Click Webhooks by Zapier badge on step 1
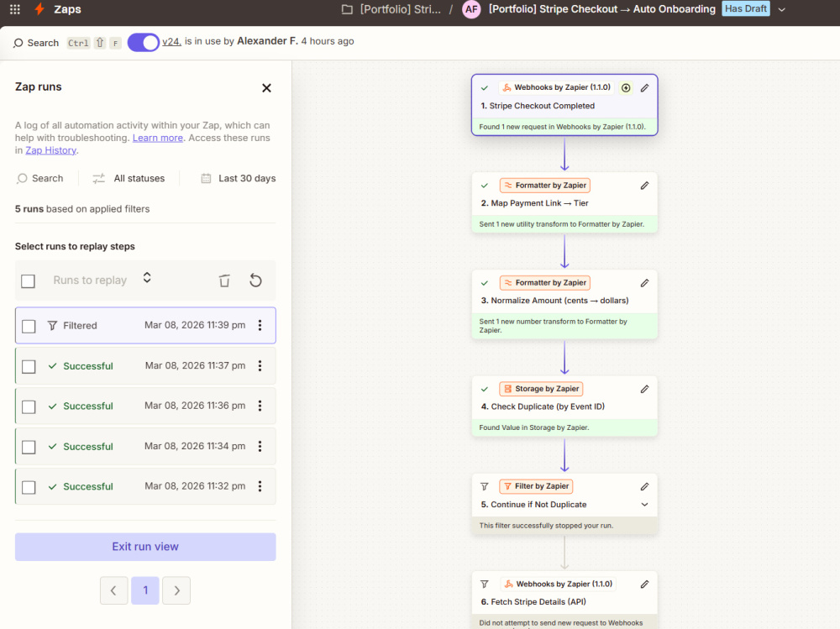The image size is (840, 629). [x=557, y=87]
